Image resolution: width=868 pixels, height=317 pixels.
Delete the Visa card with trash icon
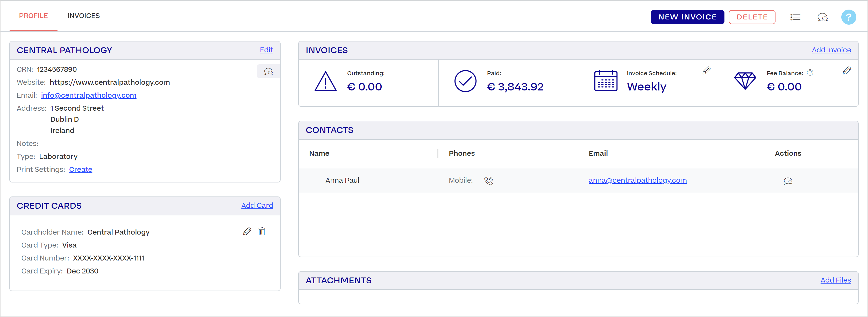261,231
